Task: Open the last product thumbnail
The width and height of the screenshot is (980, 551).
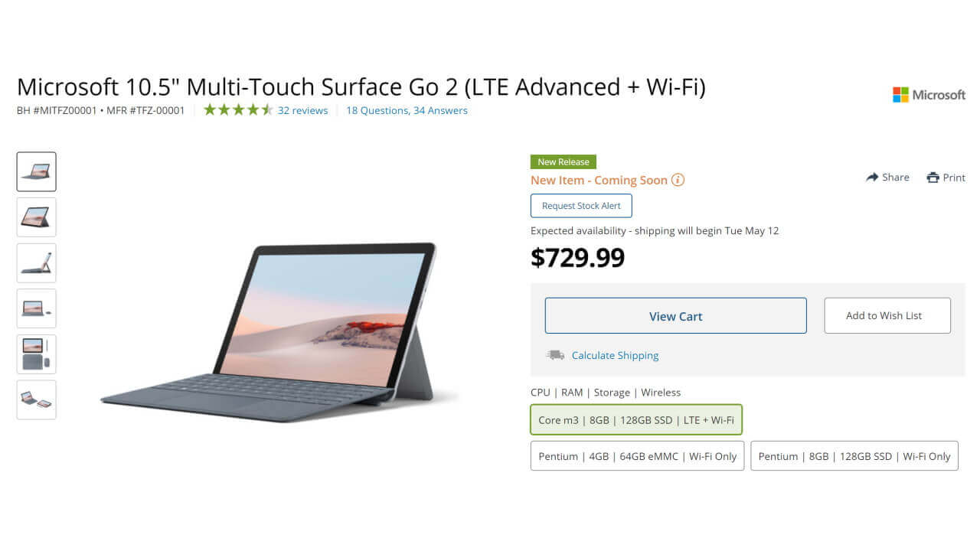Action: [37, 399]
